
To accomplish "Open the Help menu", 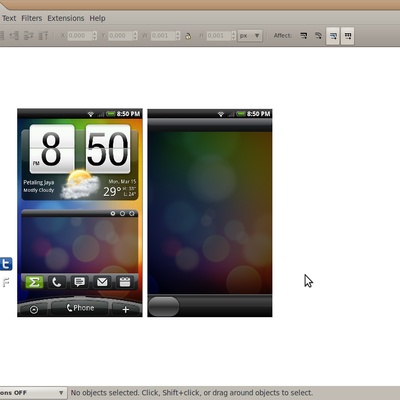I will tap(97, 18).
